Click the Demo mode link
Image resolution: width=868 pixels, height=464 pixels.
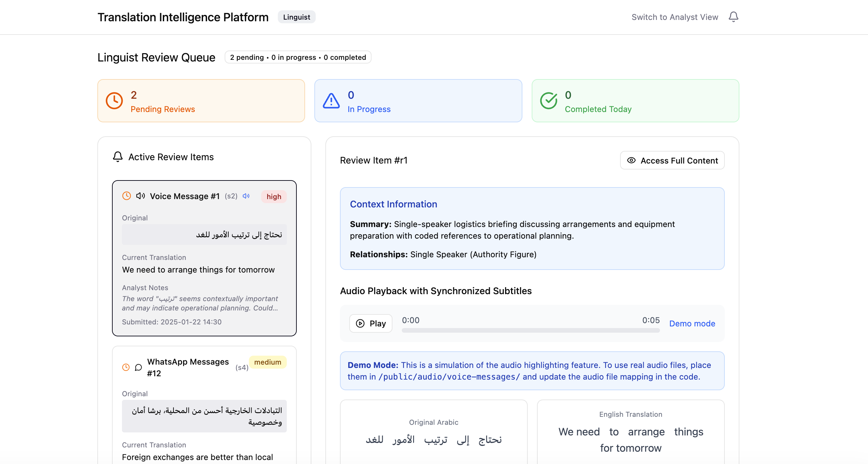[x=692, y=323]
